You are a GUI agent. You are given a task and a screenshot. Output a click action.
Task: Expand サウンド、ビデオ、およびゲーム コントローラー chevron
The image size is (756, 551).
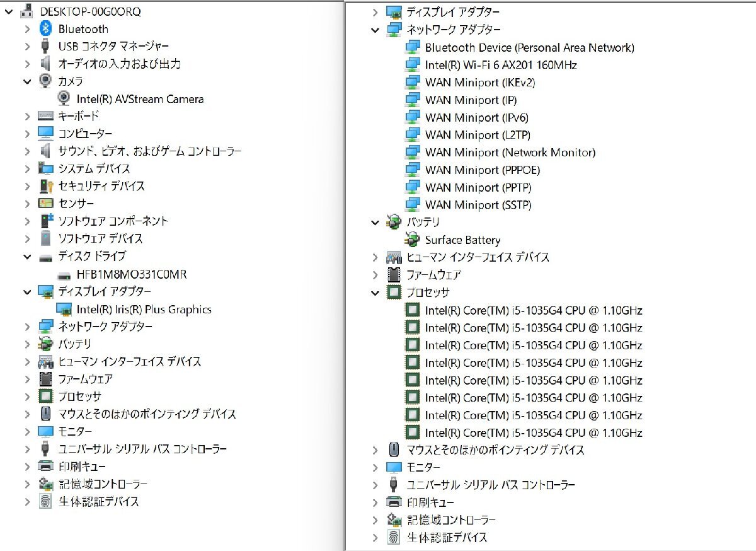pos(27,151)
